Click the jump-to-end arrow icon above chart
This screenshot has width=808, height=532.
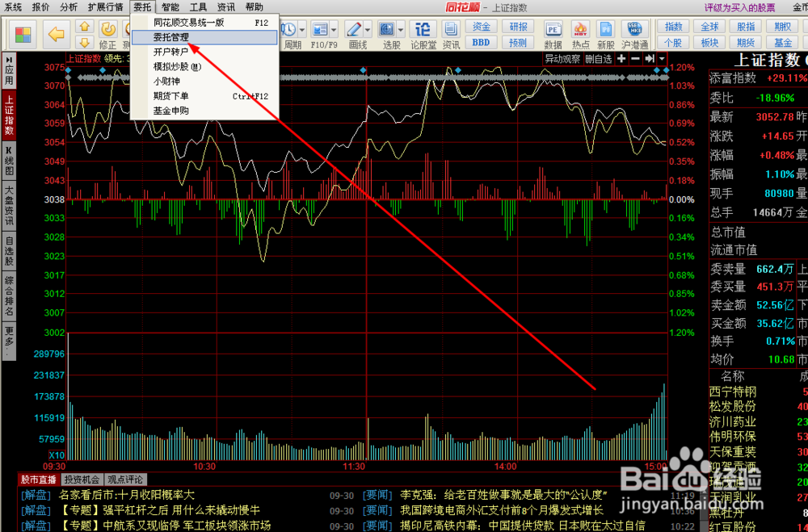(650, 59)
